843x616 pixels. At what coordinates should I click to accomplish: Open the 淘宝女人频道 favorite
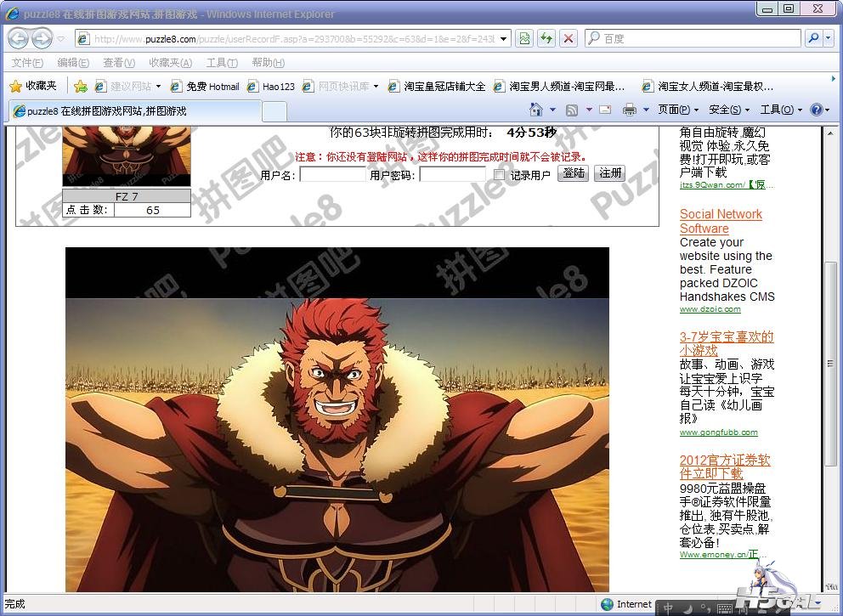click(x=708, y=86)
